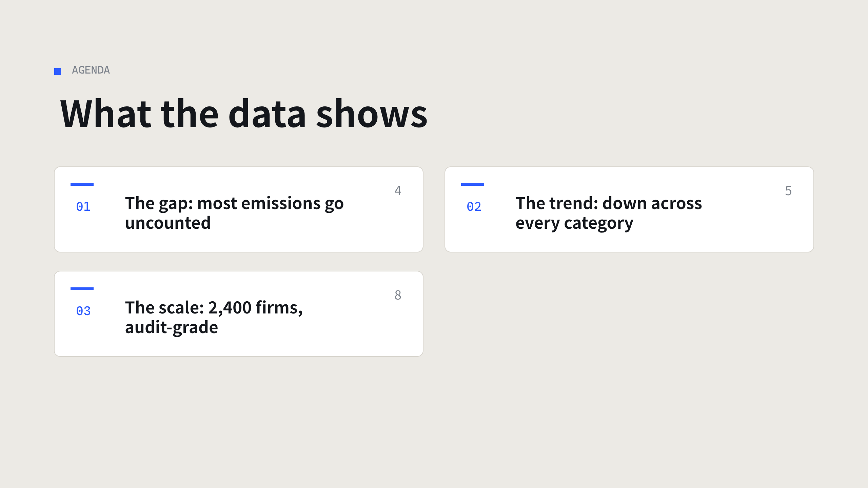
Task: Click the word uncounted in first card
Action: (x=168, y=223)
